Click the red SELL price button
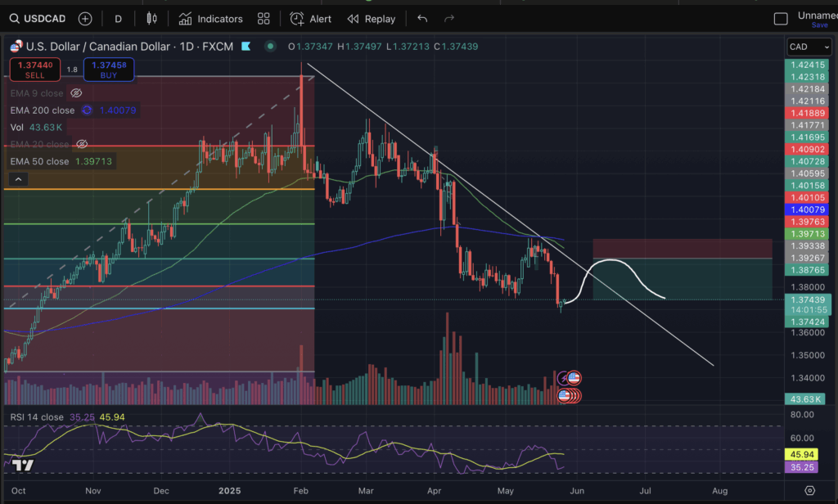Viewport: 838px width, 504px height. (x=35, y=70)
